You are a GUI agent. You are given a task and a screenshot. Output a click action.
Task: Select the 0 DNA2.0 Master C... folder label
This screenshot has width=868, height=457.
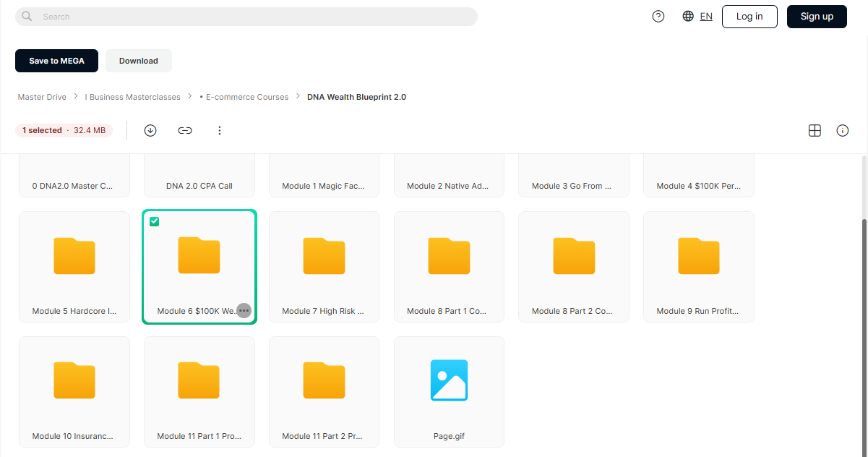click(73, 186)
